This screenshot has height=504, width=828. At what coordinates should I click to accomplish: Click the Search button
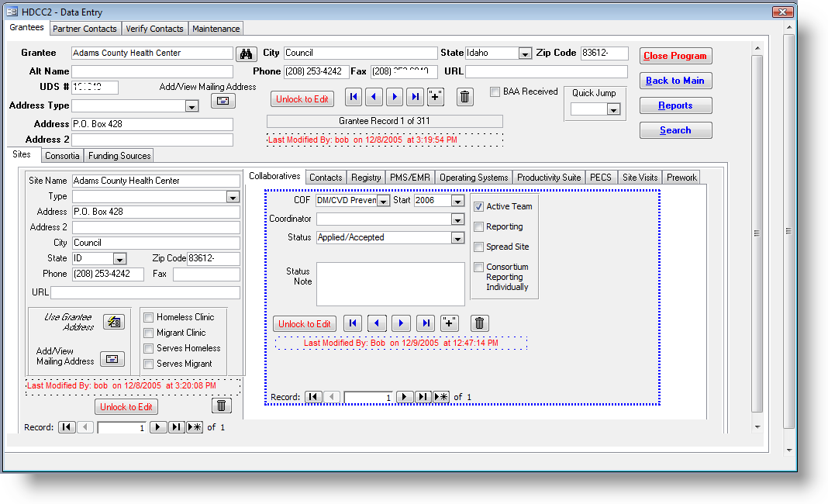[x=675, y=130]
